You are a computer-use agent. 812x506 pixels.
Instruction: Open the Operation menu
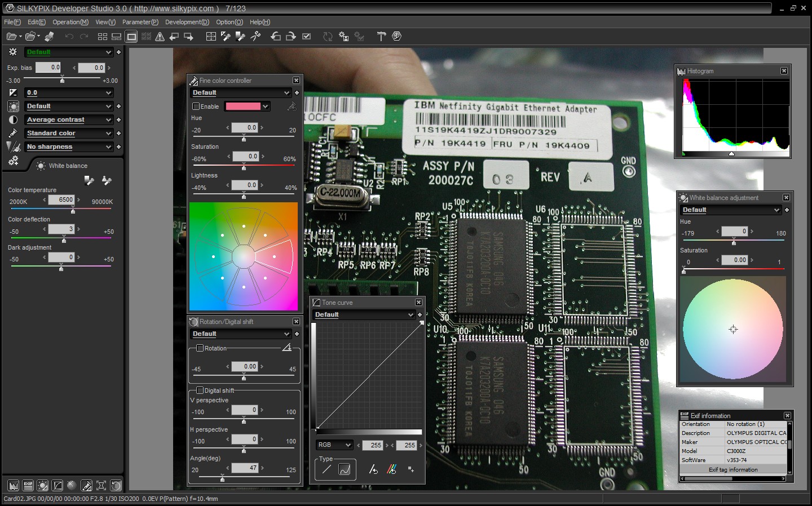click(x=70, y=22)
